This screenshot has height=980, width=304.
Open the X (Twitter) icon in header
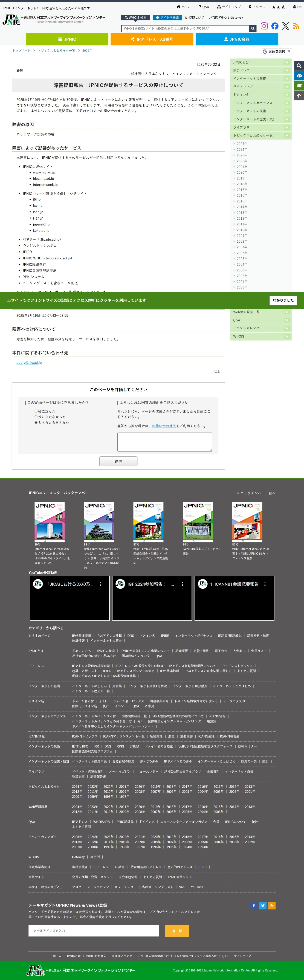[x=285, y=26]
